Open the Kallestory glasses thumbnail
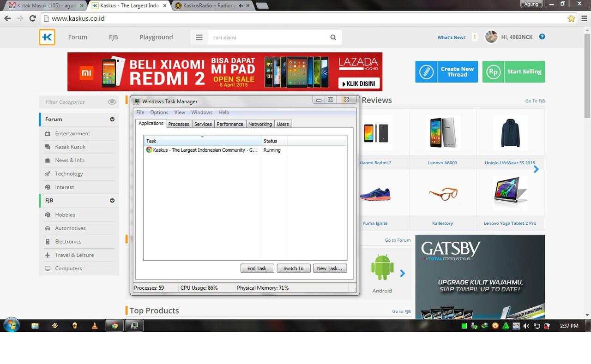Screen dimensions: 591x364 442,193
